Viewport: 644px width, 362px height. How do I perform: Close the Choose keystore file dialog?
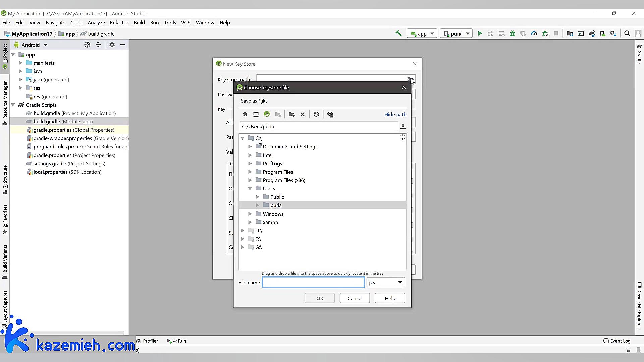[x=404, y=87]
